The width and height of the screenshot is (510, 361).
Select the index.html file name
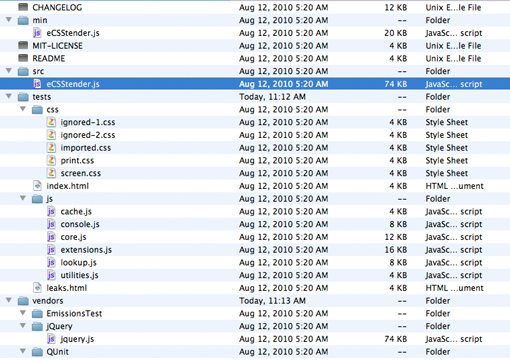click(67, 186)
